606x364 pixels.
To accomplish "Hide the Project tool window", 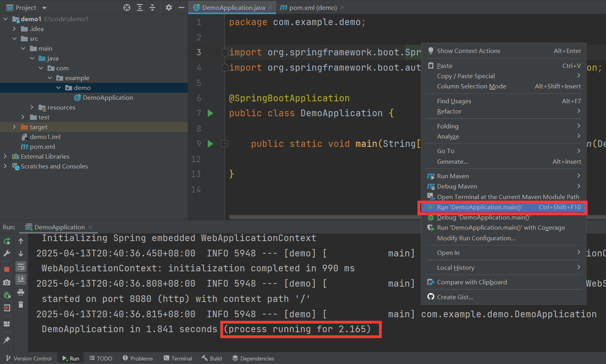I will coord(181,7).
